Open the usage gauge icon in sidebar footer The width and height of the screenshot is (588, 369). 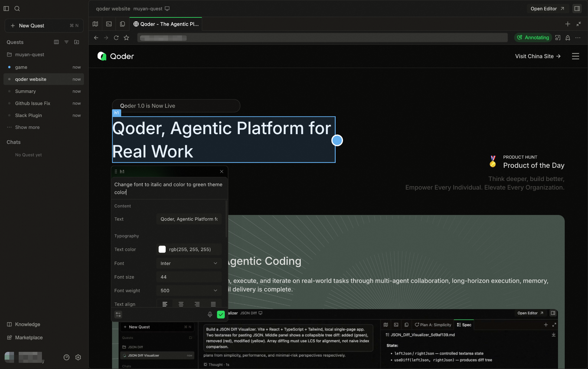tap(66, 357)
